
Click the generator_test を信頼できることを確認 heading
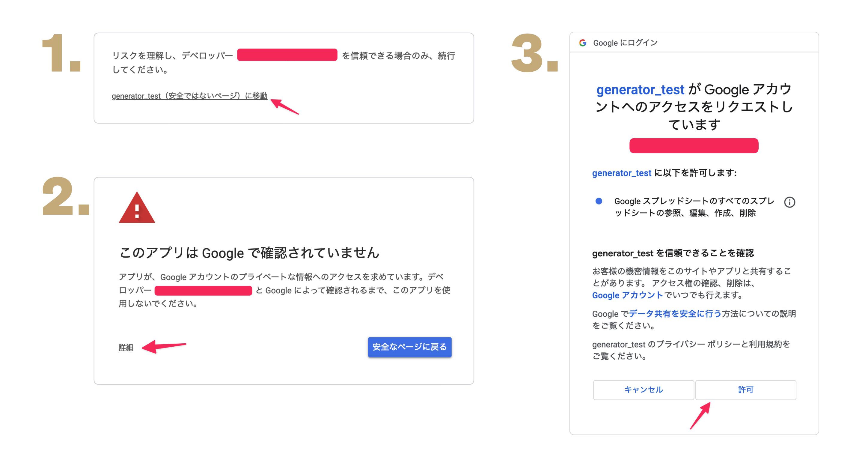(x=673, y=253)
